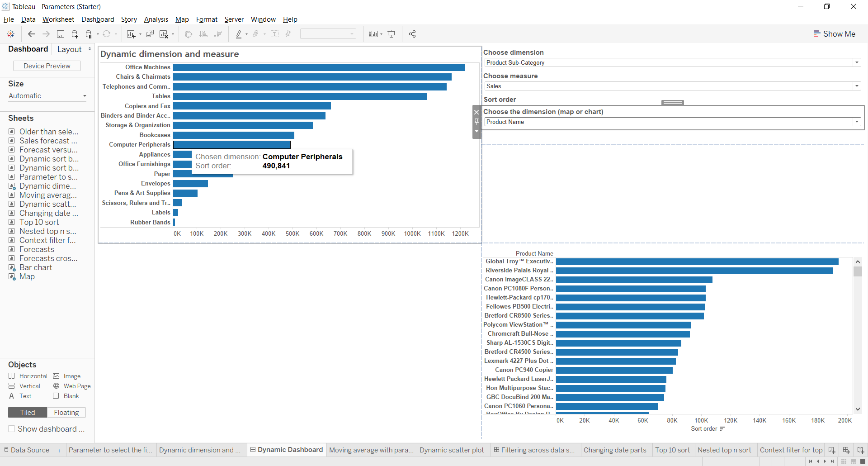The width and height of the screenshot is (868, 466).
Task: Click the Share workbook icon
Action: click(412, 34)
